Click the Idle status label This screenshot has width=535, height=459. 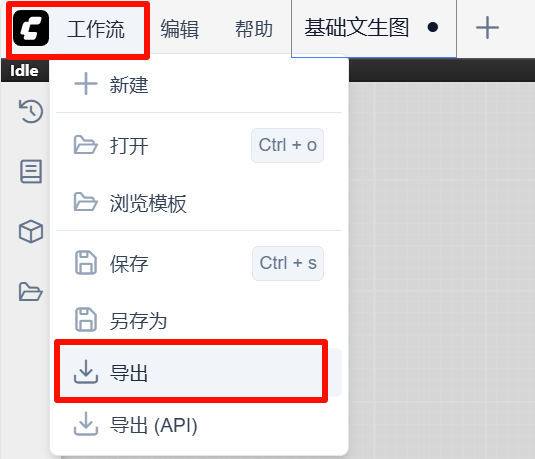click(24, 71)
